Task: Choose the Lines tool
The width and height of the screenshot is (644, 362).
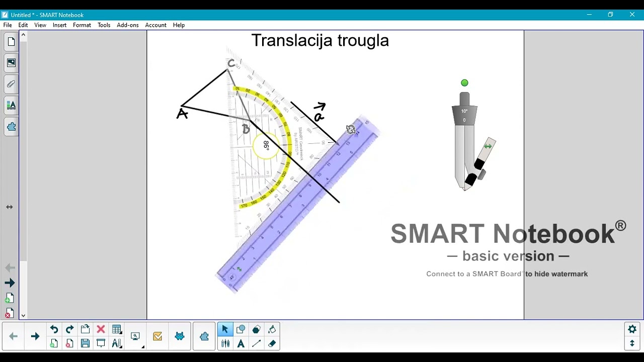Action: click(x=256, y=343)
